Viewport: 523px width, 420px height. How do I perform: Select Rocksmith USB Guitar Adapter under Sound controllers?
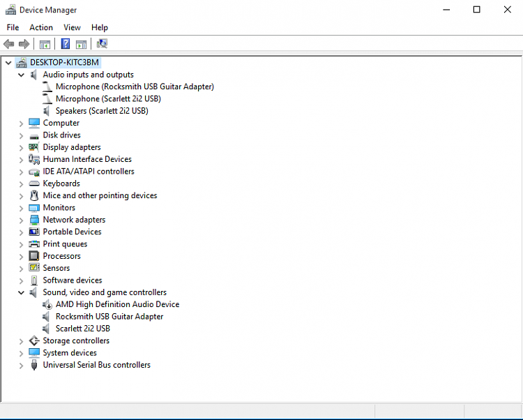(109, 317)
